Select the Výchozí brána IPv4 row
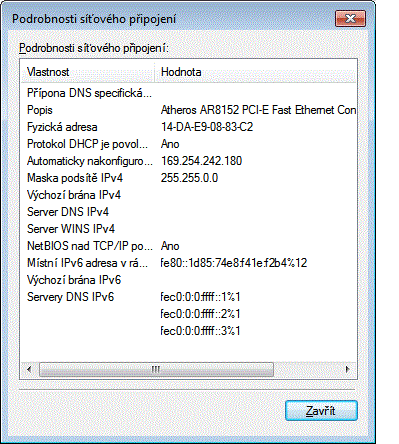This screenshot has height=444, width=399. click(x=189, y=195)
